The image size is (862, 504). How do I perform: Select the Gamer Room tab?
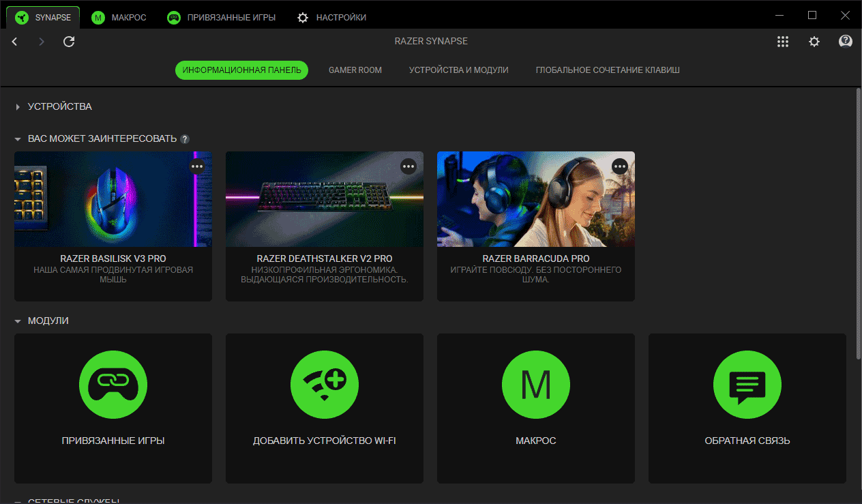[x=355, y=70]
